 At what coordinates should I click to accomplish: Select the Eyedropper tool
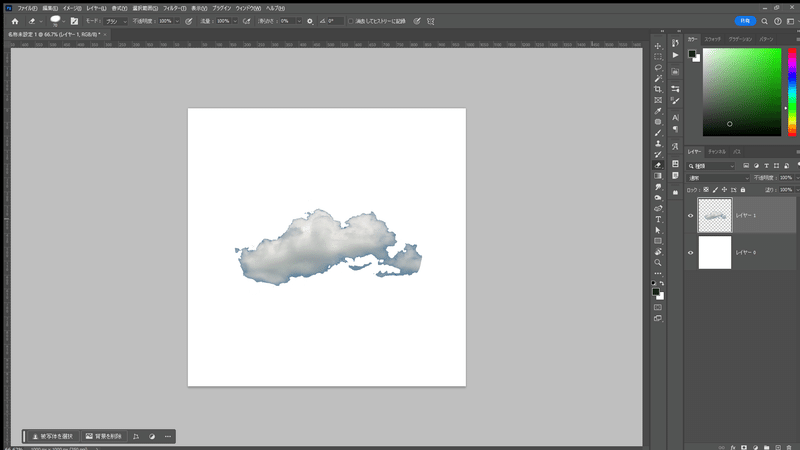pyautogui.click(x=658, y=111)
